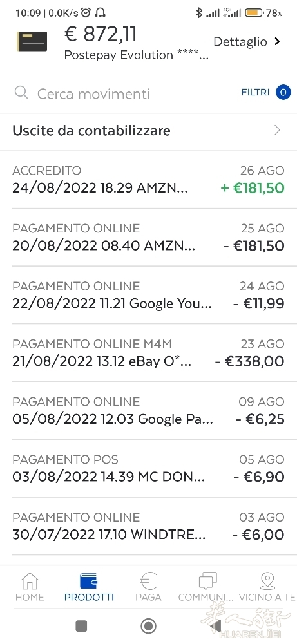Tap the Android home circle button
Viewport: 297px width, 644px height.
[x=148, y=626]
